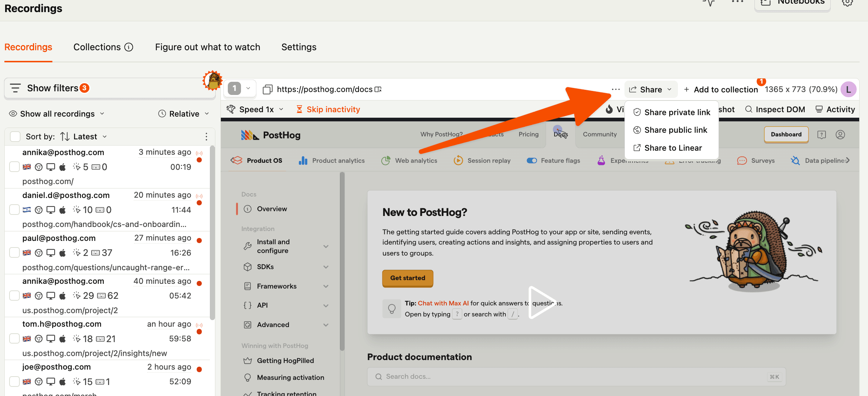Check the paul@posthog.com recording checkbox
The height and width of the screenshot is (396, 868).
[14, 253]
